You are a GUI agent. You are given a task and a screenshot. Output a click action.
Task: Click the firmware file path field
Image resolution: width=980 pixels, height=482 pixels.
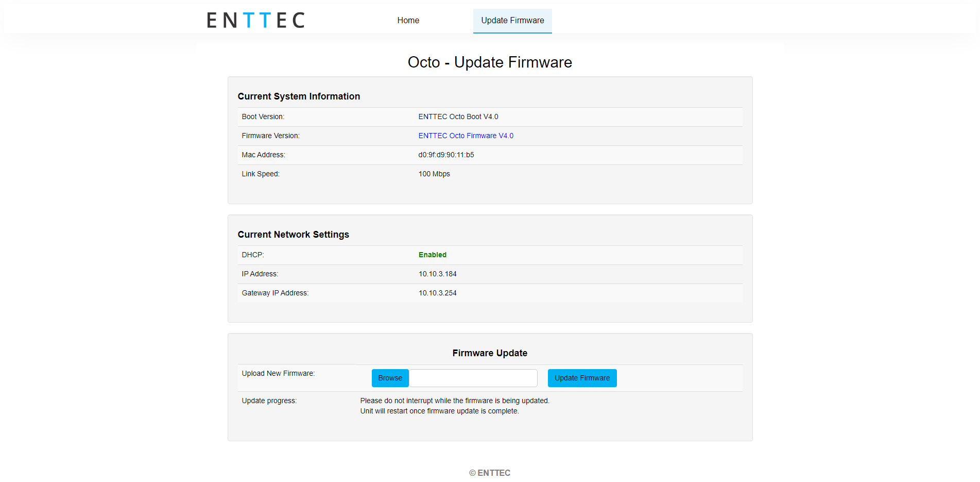pos(473,378)
